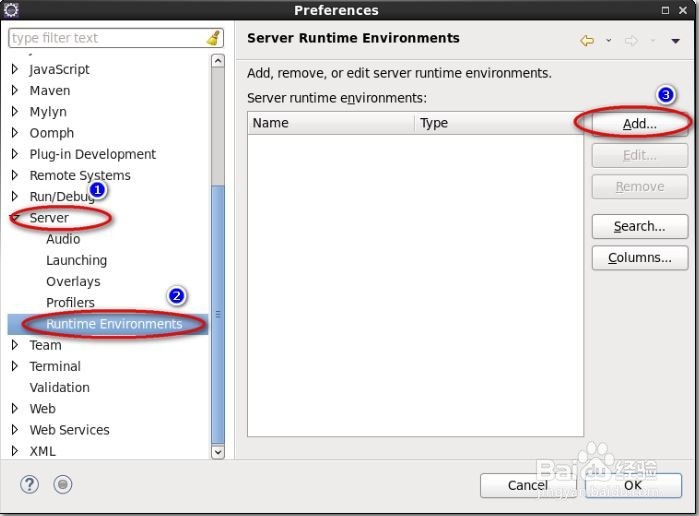
Task: Select the Overlays item under Server
Action: [73, 281]
